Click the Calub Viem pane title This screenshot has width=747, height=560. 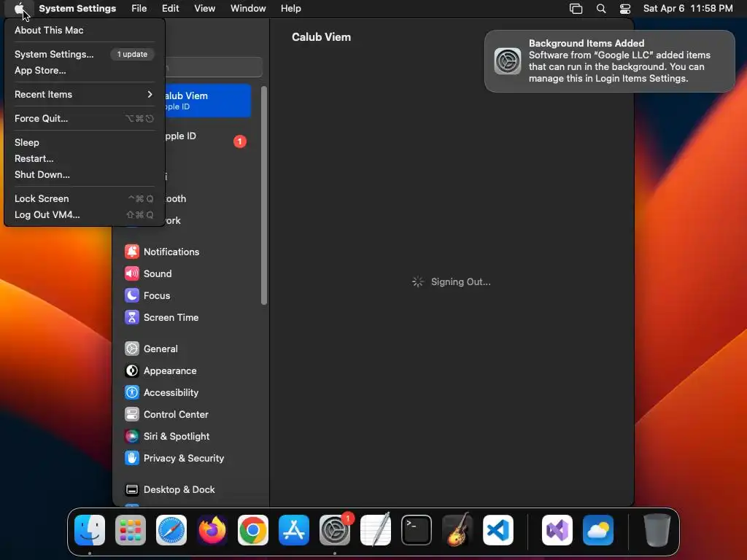321,37
